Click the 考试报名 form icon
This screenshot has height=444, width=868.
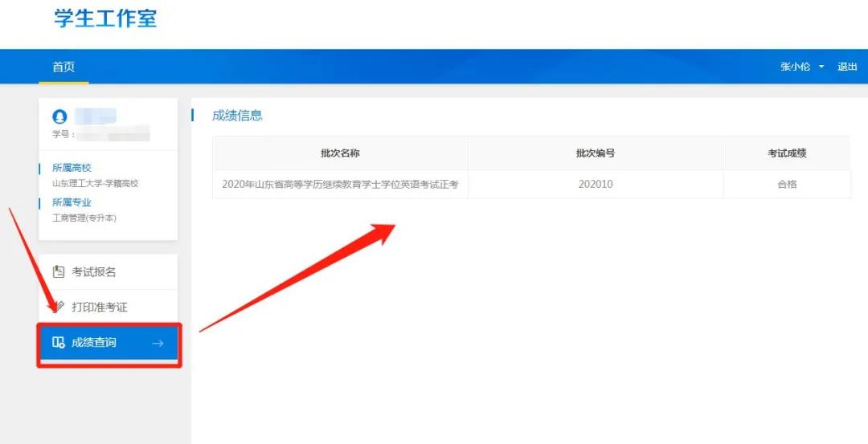[x=58, y=272]
